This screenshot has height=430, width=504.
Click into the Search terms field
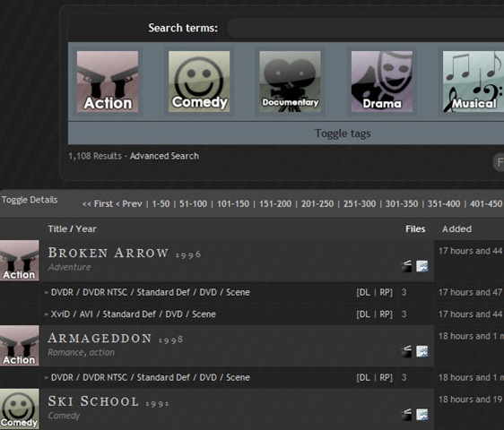coord(365,29)
